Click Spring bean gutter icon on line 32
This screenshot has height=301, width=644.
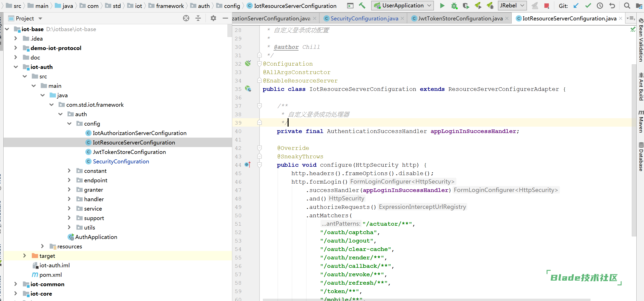point(248,63)
